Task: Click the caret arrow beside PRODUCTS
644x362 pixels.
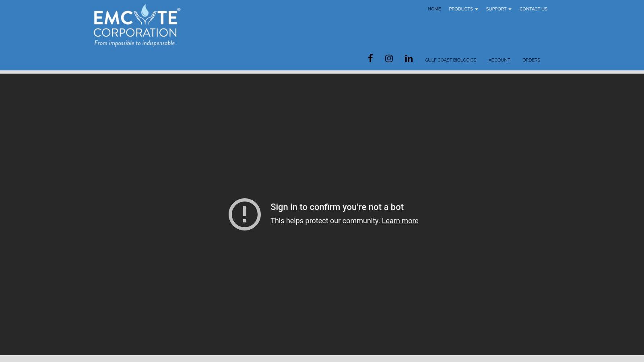Action: tap(477, 9)
